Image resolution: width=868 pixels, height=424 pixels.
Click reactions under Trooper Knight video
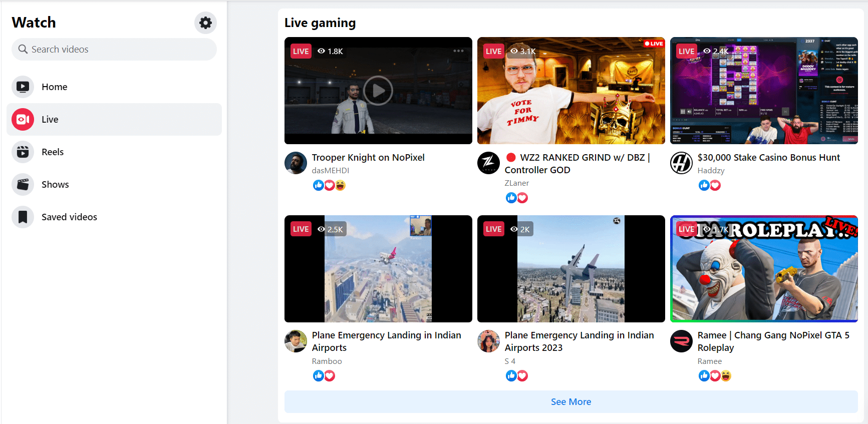click(329, 185)
